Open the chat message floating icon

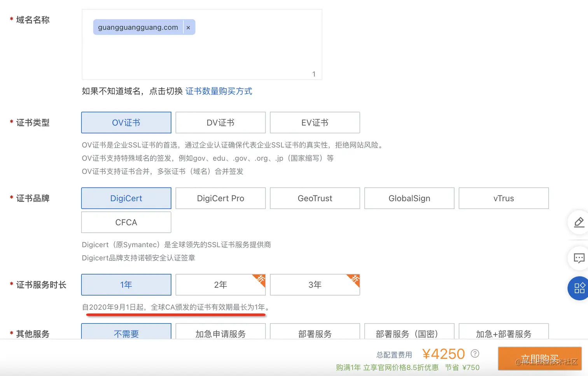pos(579,258)
